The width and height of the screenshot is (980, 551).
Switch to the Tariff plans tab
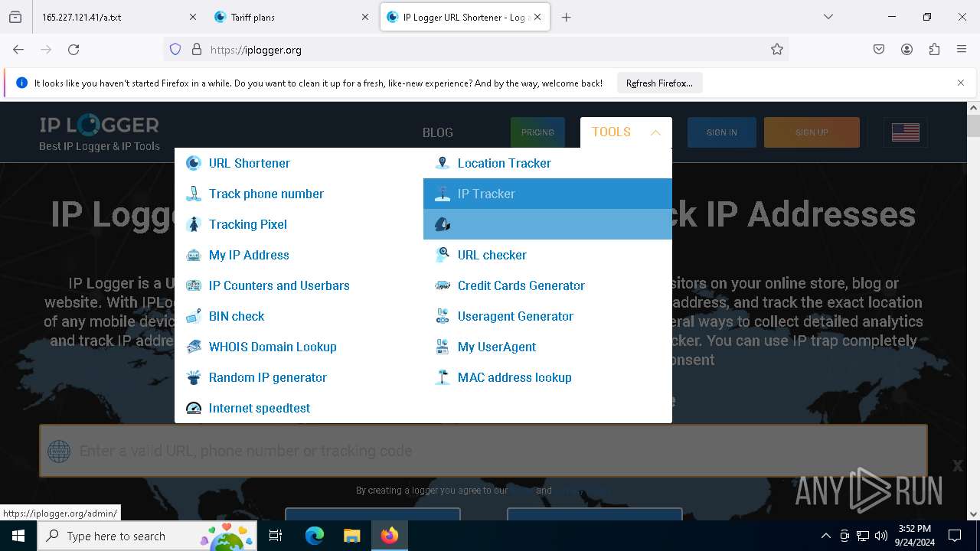292,17
